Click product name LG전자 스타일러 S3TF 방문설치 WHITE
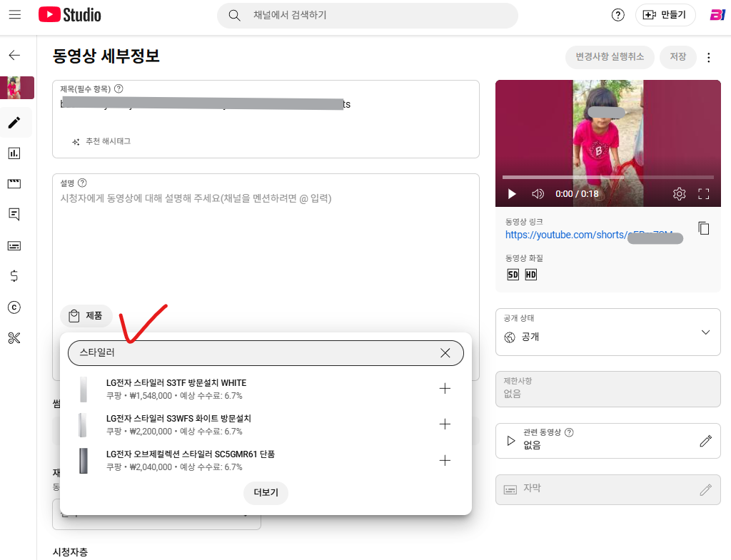The height and width of the screenshot is (560, 731). (x=176, y=383)
